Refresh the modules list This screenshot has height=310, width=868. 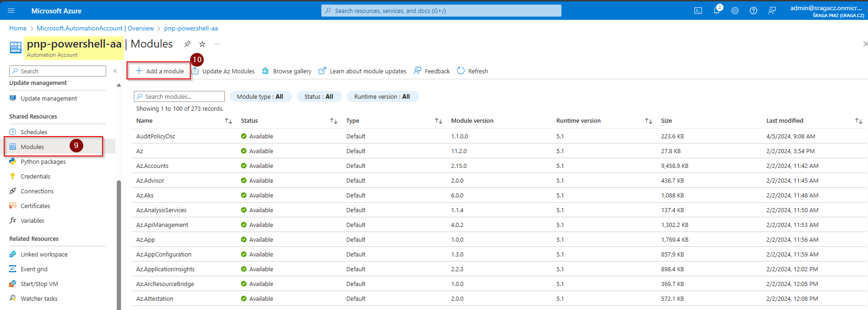(x=472, y=71)
